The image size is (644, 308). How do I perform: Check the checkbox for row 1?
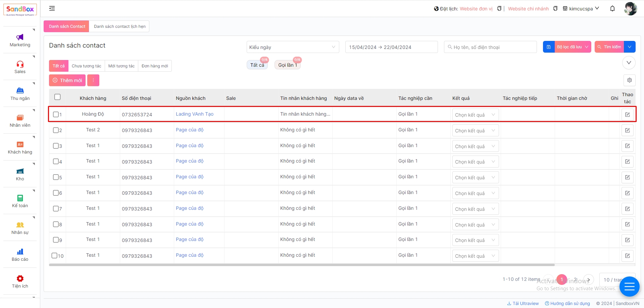pos(56,114)
